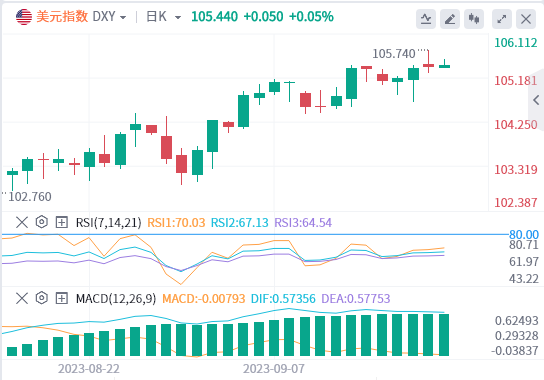The image size is (544, 380).
Task: Toggle MACD panel expand plus box
Action: [x=61, y=298]
